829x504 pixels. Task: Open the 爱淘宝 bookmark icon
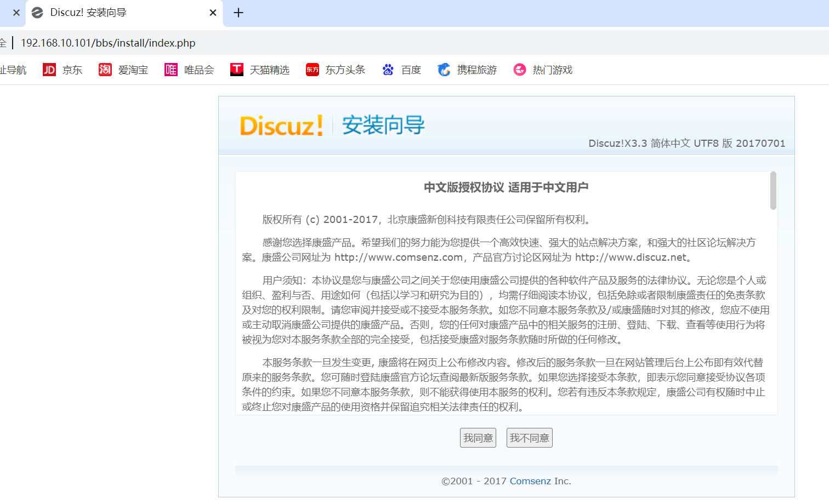105,70
